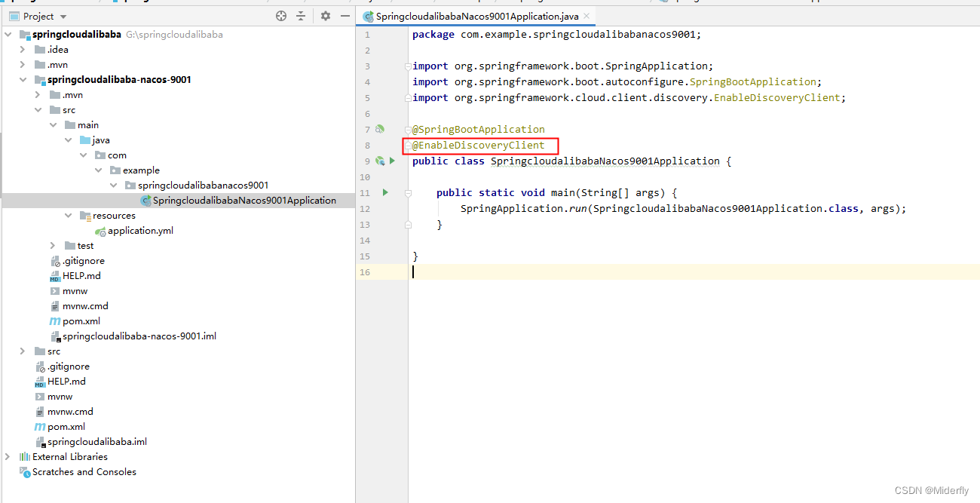Click the package declaration on line 1
980x503 pixels.
pyautogui.click(x=557, y=34)
